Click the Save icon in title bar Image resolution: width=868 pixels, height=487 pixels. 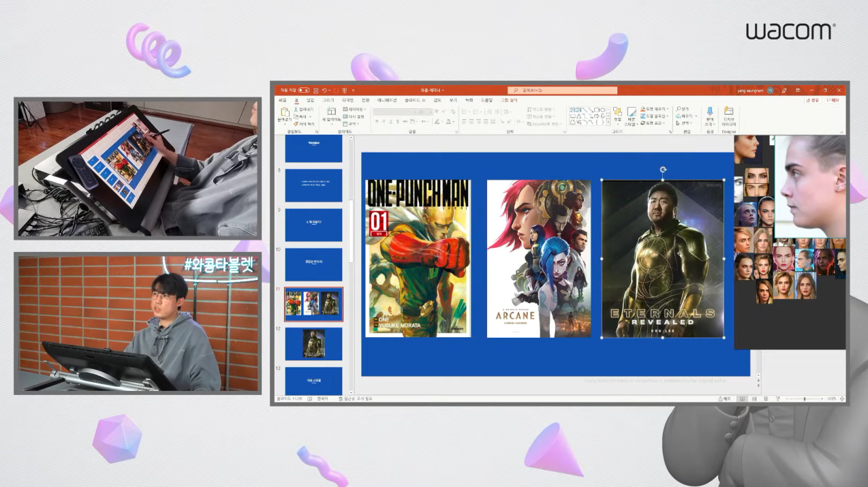click(315, 90)
